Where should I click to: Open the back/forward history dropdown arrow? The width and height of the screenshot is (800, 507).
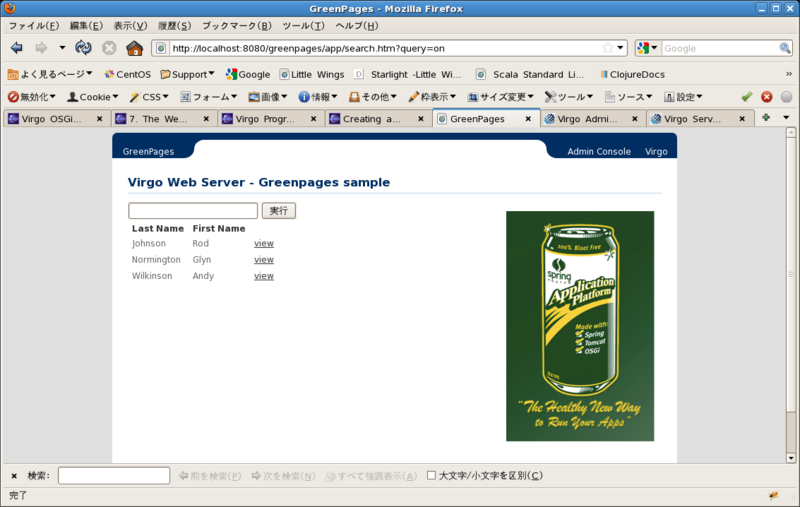coord(62,48)
